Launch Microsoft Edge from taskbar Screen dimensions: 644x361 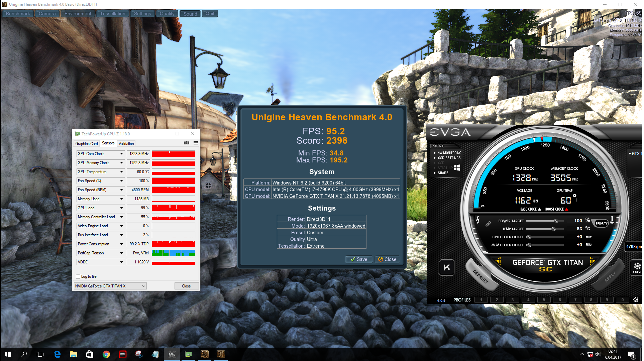click(57, 354)
